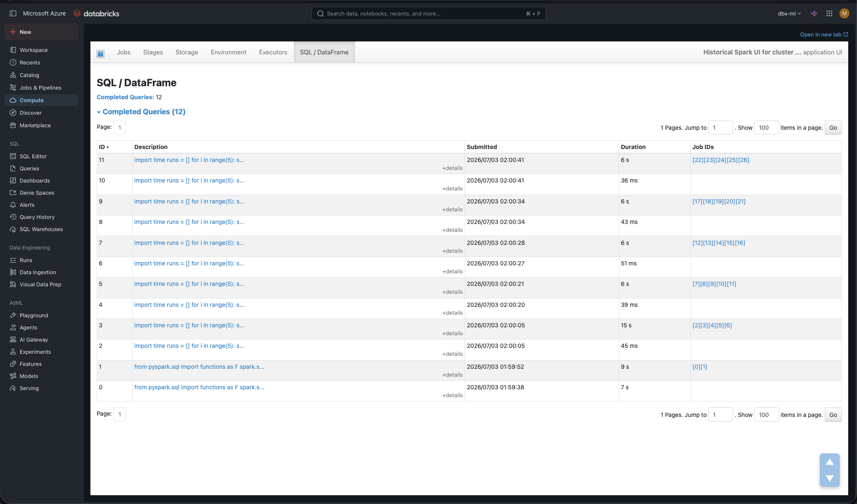Collapse the Completed Queries (12) section

click(141, 112)
